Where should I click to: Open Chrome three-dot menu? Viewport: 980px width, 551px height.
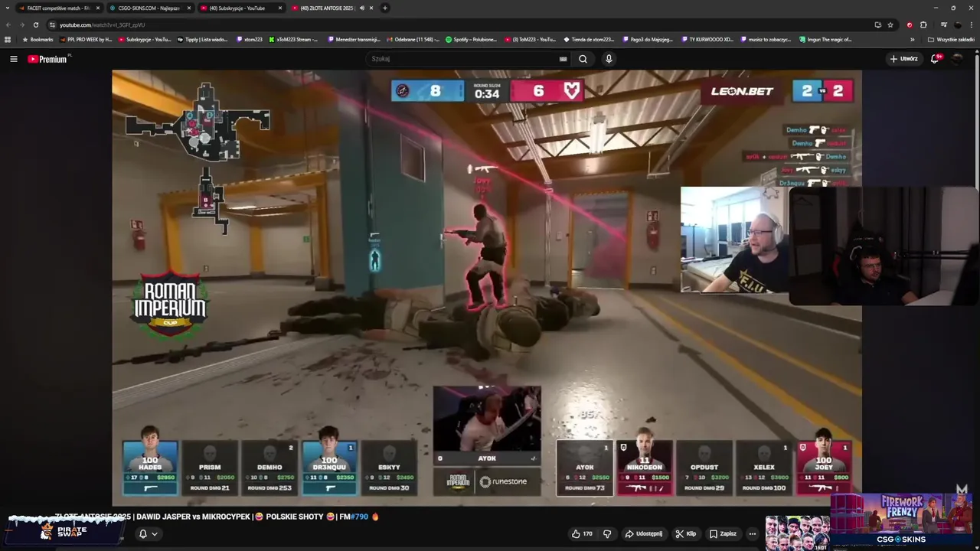coord(971,24)
